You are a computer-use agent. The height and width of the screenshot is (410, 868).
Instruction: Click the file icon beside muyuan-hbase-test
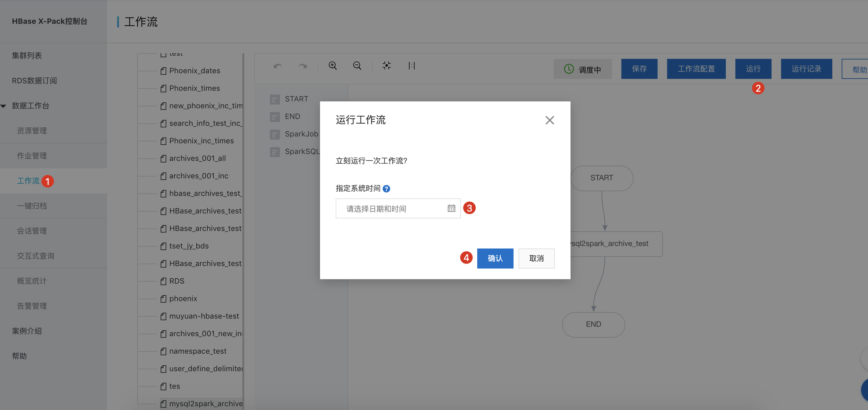163,316
